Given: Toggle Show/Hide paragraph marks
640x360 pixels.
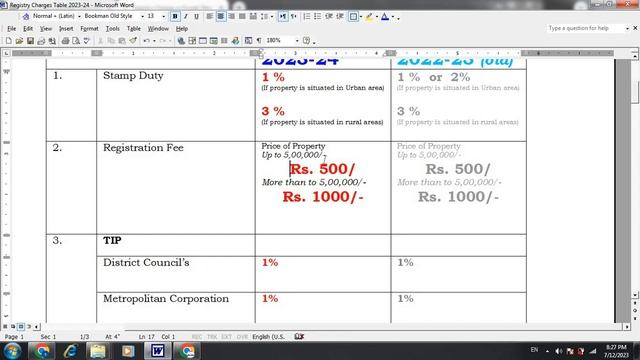Looking at the screenshot, I should coord(259,40).
